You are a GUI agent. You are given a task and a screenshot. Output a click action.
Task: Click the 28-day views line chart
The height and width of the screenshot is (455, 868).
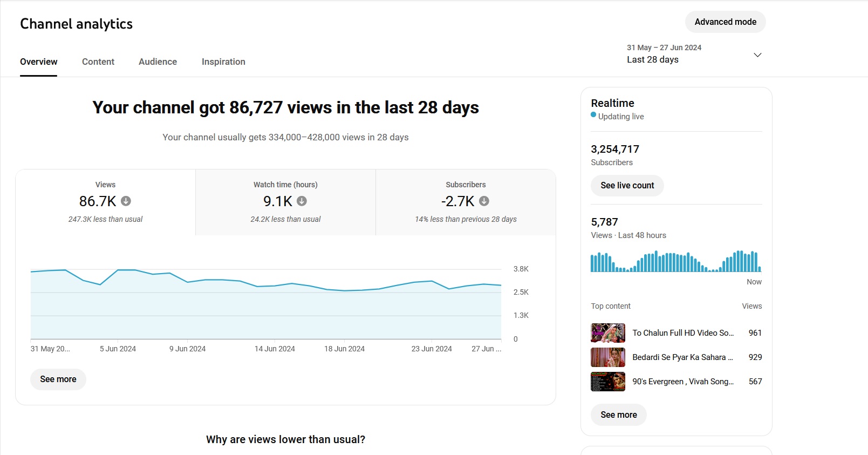coord(266,304)
